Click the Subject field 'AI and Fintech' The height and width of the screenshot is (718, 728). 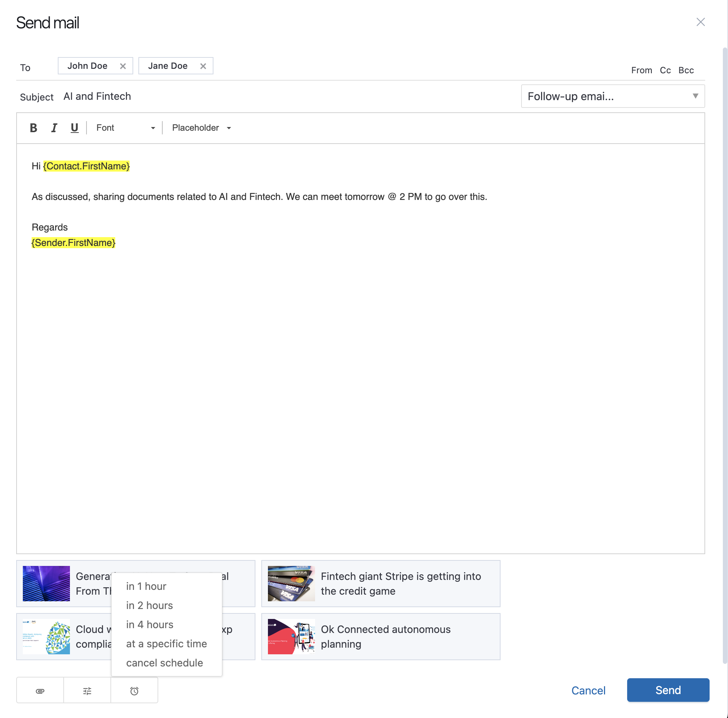[97, 96]
